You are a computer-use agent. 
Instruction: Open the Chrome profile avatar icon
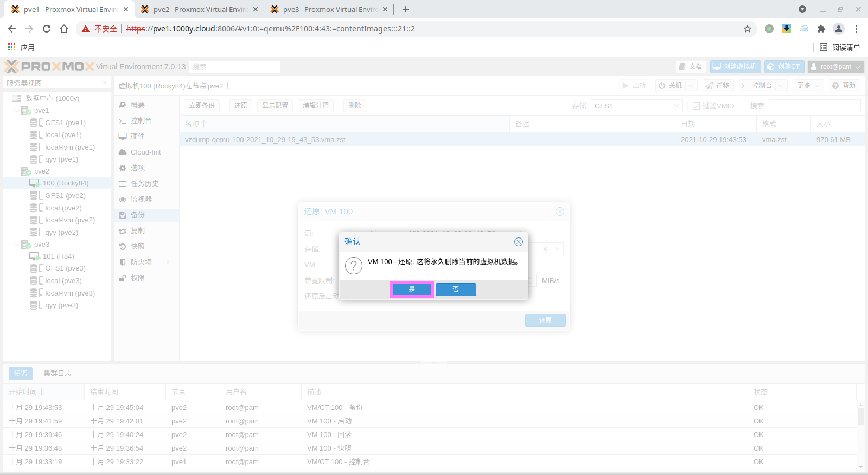click(838, 29)
